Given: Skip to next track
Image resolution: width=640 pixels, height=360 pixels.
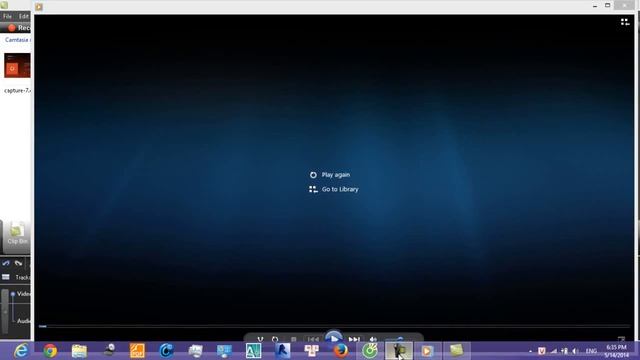Looking at the screenshot, I should [354, 339].
